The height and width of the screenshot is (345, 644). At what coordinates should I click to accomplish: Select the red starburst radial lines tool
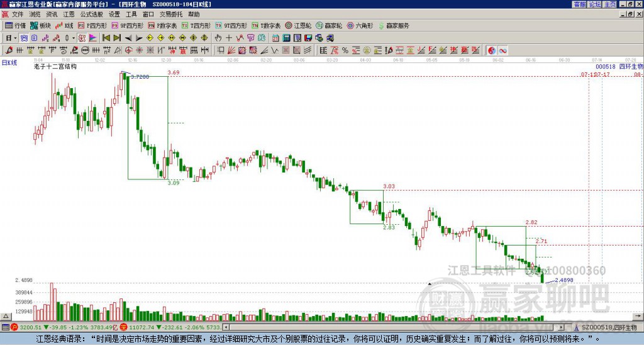(139, 50)
